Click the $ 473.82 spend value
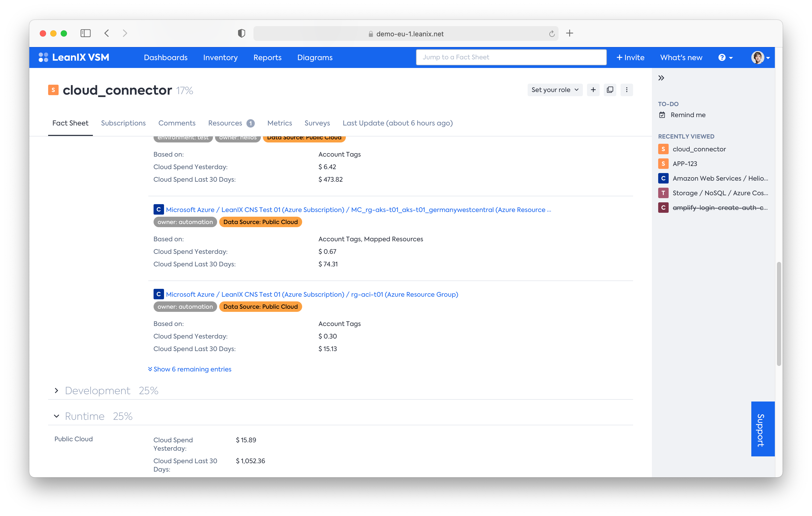 (330, 179)
